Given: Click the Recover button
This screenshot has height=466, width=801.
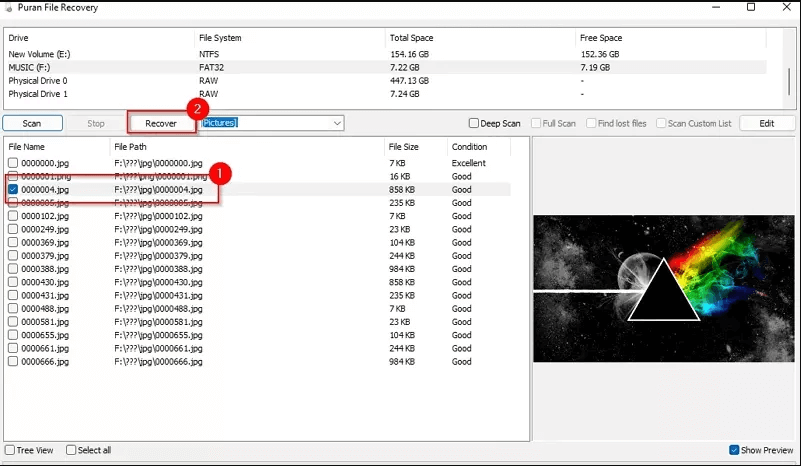Looking at the screenshot, I should pyautogui.click(x=161, y=123).
